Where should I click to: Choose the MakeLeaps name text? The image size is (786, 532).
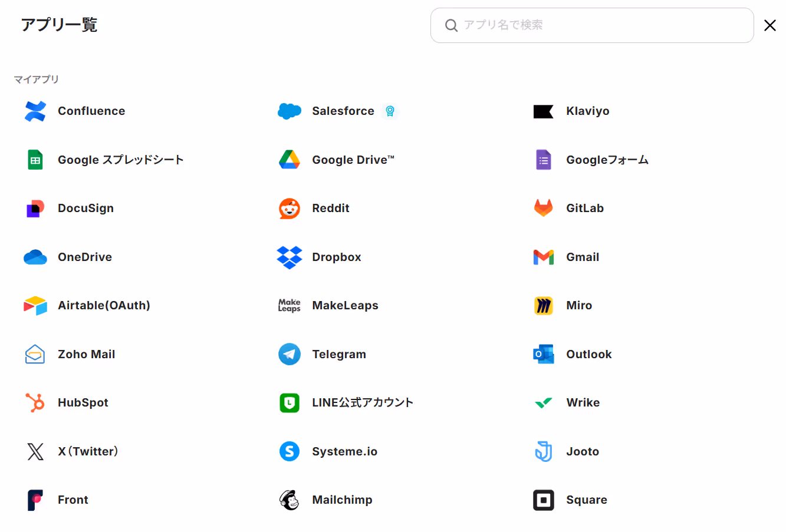coord(346,306)
